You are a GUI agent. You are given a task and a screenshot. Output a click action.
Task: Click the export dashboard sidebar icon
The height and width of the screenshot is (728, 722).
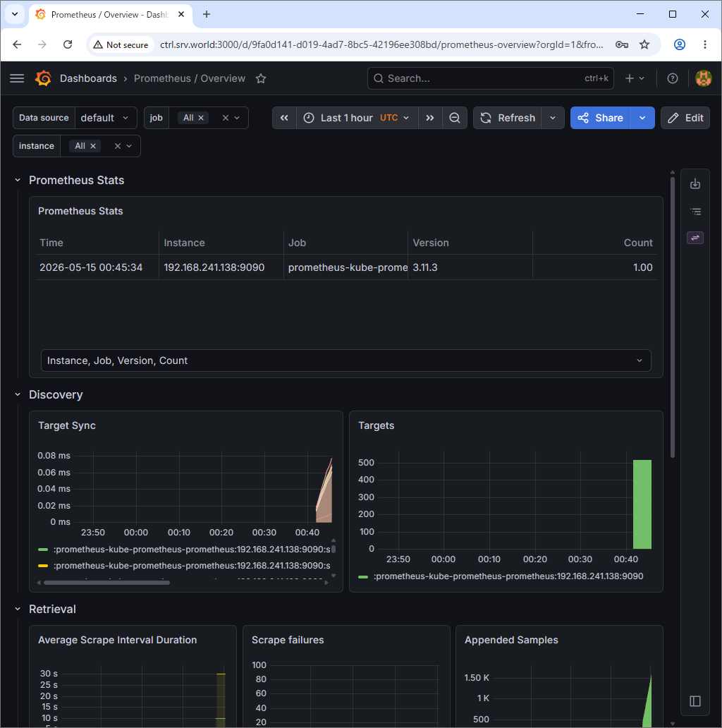pyautogui.click(x=695, y=184)
